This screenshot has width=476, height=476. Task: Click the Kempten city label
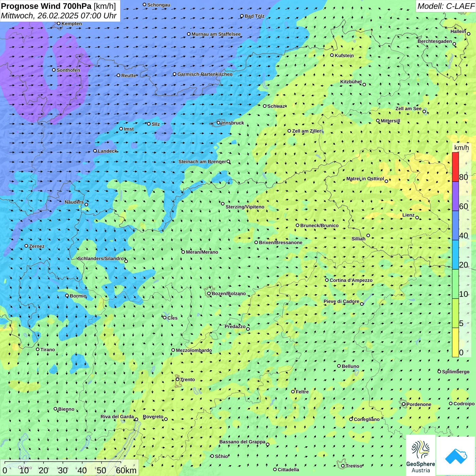(x=72, y=23)
